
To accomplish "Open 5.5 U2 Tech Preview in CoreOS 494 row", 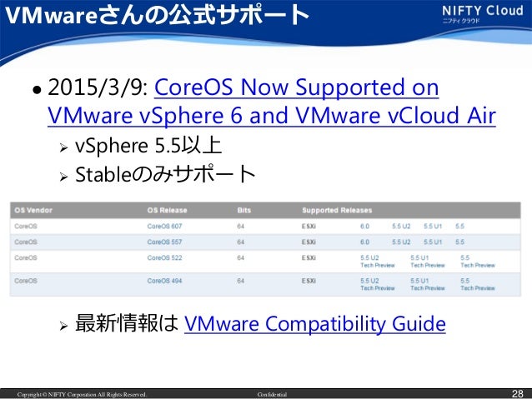I will (x=377, y=284).
